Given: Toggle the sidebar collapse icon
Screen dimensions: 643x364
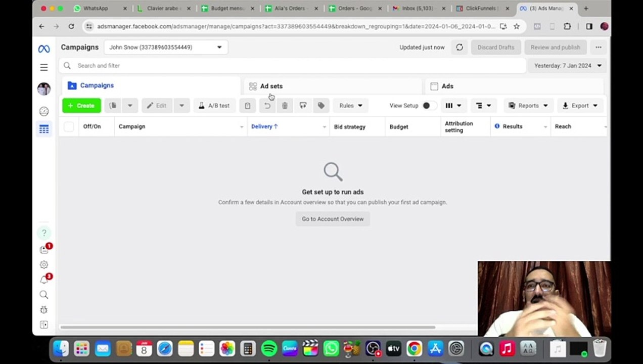Looking at the screenshot, I should 44,325.
